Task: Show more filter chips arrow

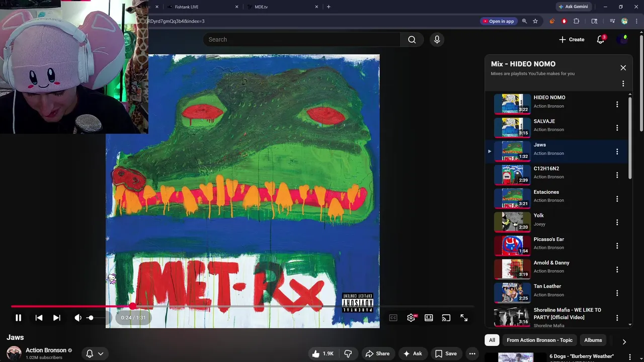Action: point(624,341)
